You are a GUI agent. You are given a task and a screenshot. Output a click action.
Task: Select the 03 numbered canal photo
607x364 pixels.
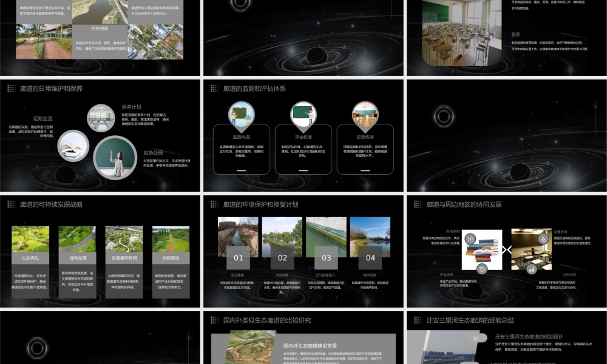click(x=327, y=237)
